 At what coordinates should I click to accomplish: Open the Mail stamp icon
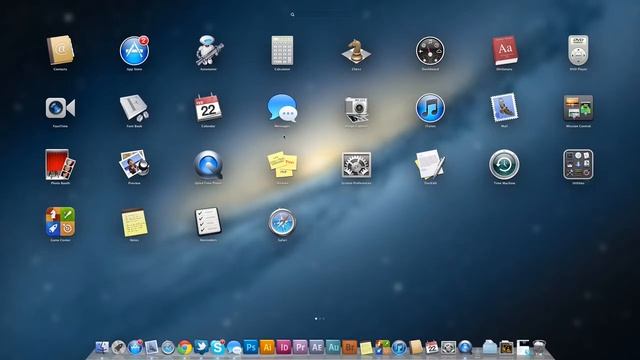click(x=504, y=107)
